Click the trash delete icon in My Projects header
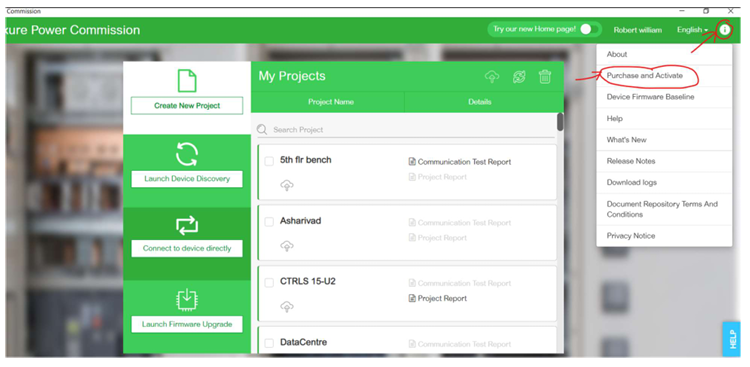Viewport: 750px width, 367px height. click(545, 77)
